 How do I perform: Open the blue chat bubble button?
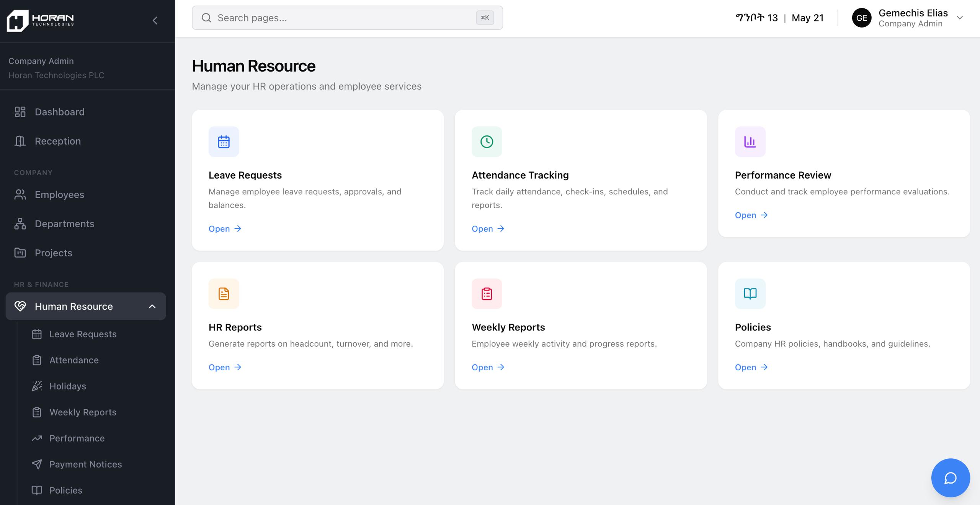[x=951, y=478]
